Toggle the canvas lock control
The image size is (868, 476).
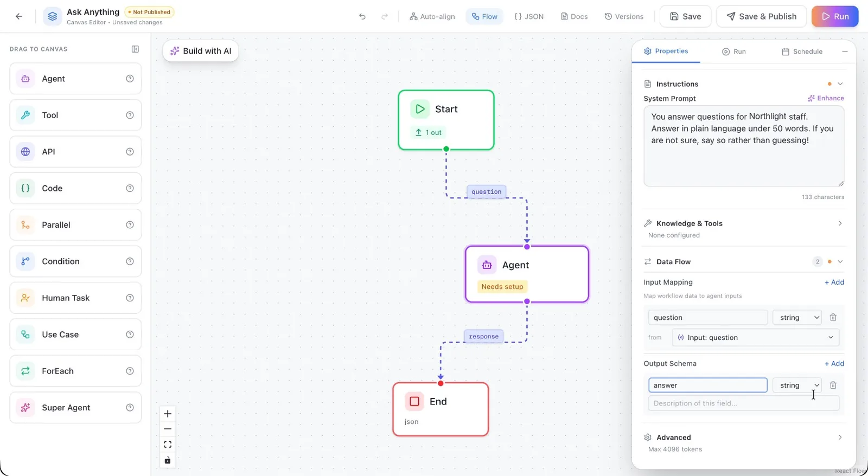(x=168, y=460)
